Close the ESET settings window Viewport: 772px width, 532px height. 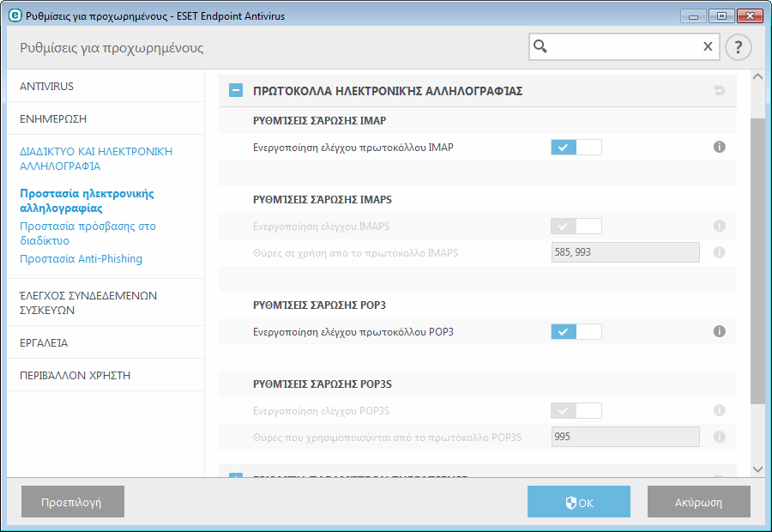(750, 16)
